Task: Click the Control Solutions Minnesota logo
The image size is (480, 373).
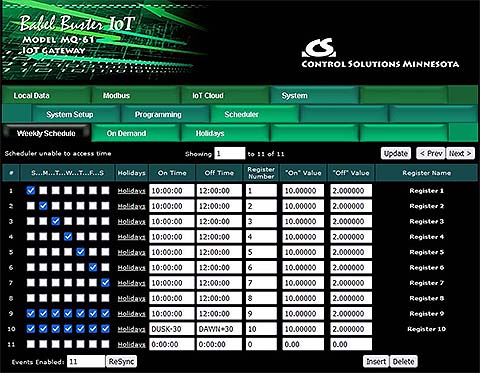Action: tap(380, 53)
